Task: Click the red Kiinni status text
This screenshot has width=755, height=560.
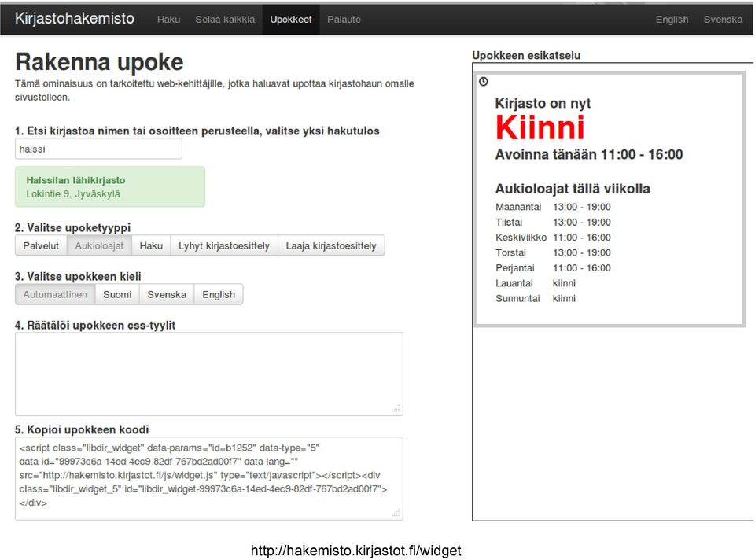Action: point(540,127)
